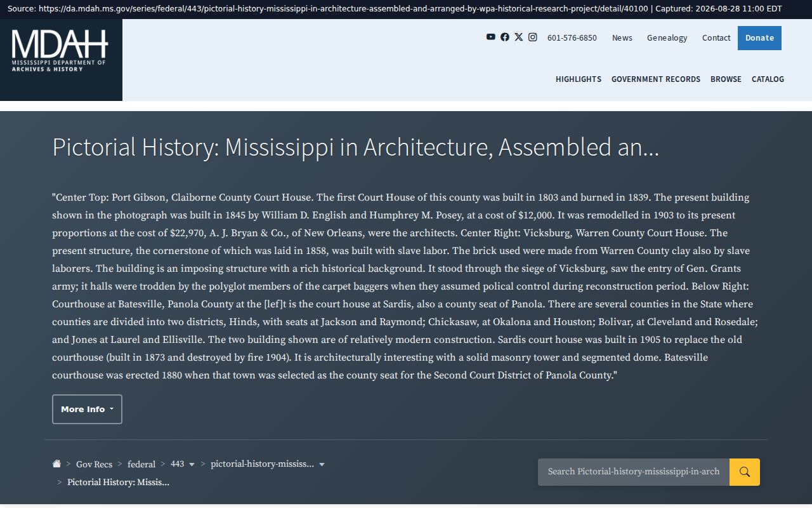
Task: Open pictorial-history-mississ... breadcrumb link
Action: [262, 464]
